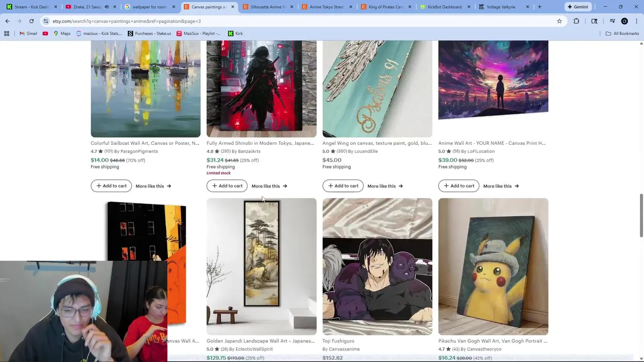Open the MaziSux - Playlist bookmark
This screenshot has width=644, height=362.
click(198, 34)
